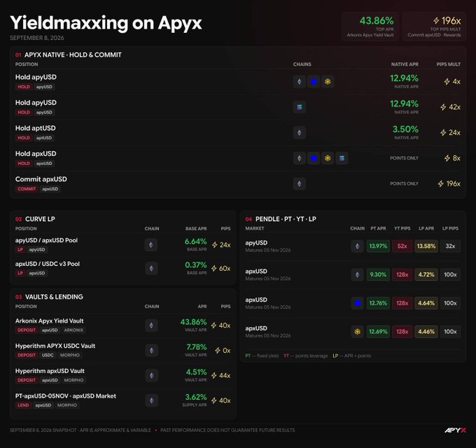Click the Ethereum icon in the Hold apyUSD 4x row
The width and height of the screenshot is (476, 448).
pos(300,82)
